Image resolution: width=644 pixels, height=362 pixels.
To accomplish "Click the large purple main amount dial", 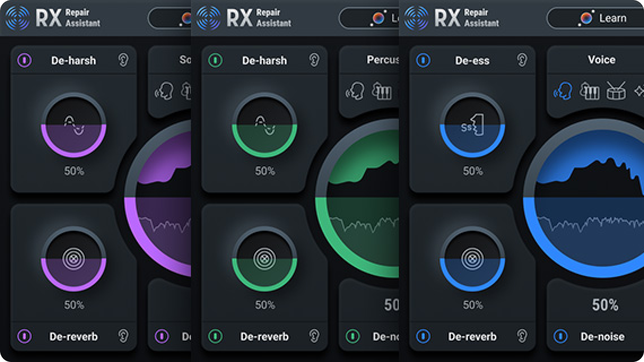I will pos(158,199).
